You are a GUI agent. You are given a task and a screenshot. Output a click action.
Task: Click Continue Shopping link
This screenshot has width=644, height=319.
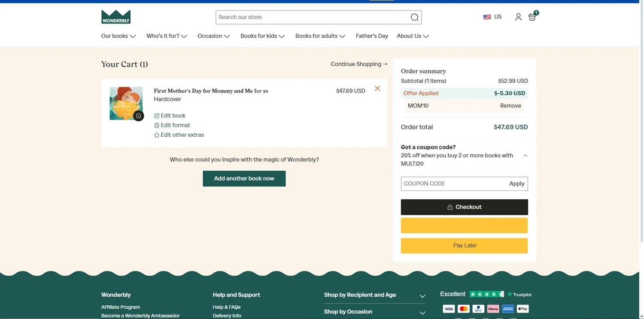click(x=359, y=64)
